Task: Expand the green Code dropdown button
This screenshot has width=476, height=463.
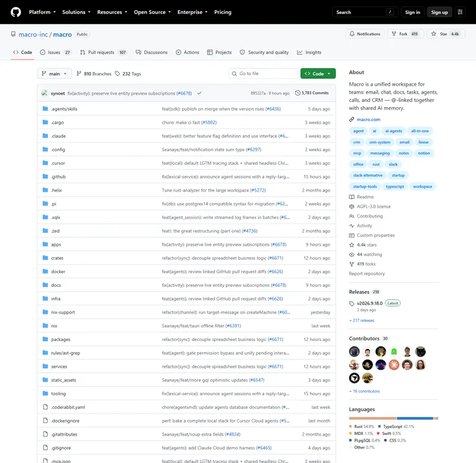Action: tap(318, 73)
